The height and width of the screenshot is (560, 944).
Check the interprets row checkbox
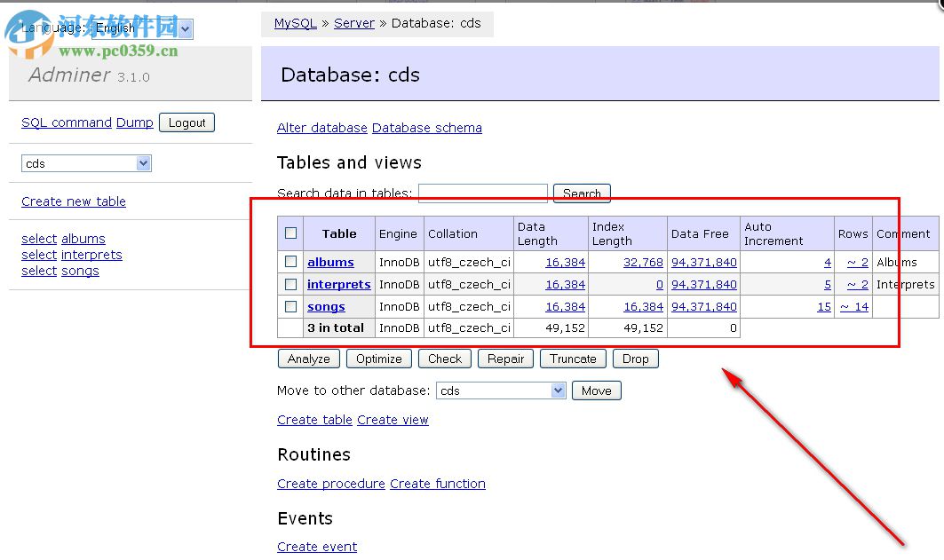point(290,284)
